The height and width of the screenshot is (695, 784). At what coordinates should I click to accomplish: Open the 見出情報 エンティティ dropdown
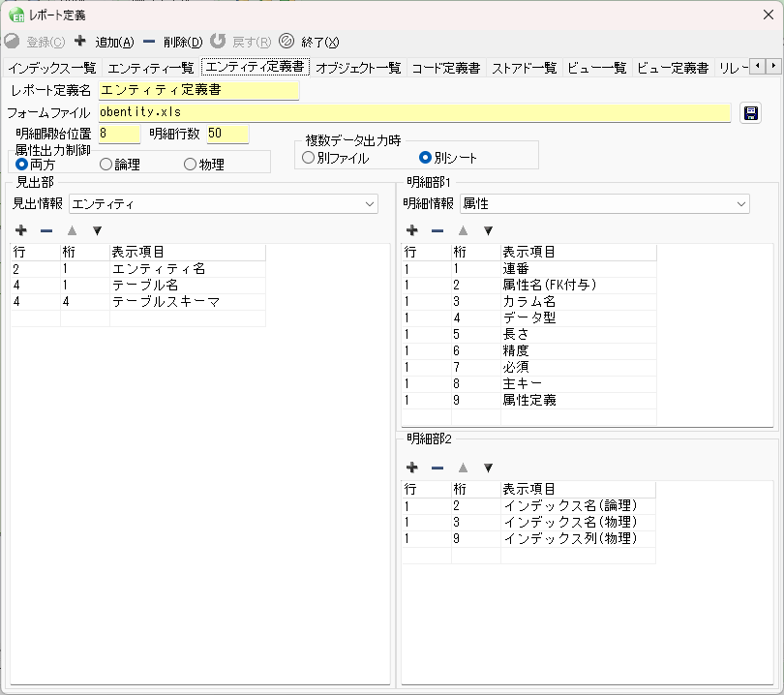coord(223,204)
